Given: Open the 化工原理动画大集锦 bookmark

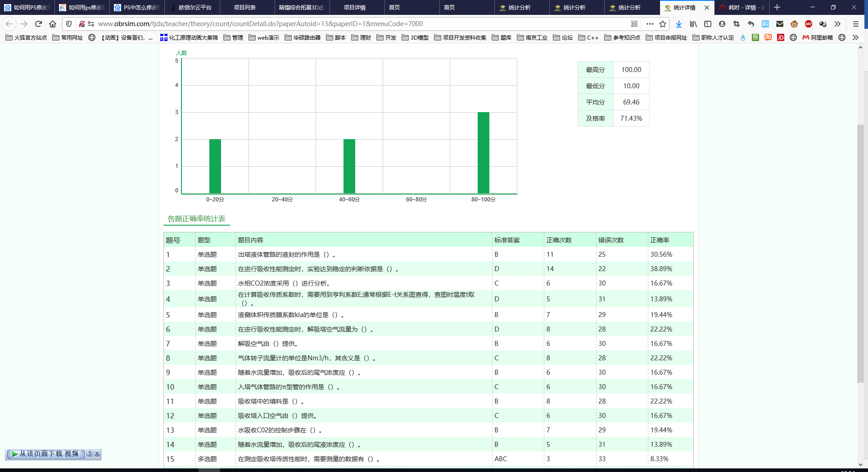Looking at the screenshot, I should (189, 37).
